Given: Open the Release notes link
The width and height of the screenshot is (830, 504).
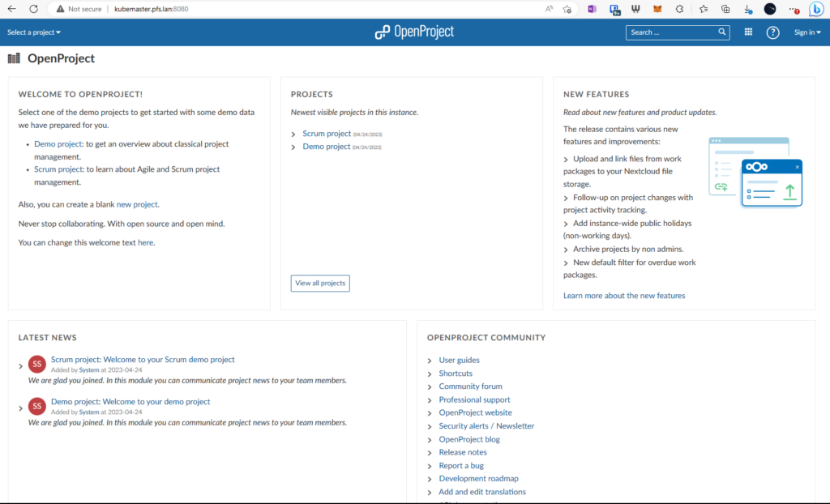Looking at the screenshot, I should pyautogui.click(x=463, y=452).
